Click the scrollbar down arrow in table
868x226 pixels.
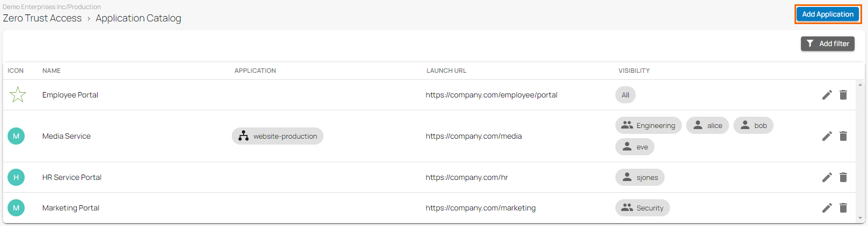coord(860,219)
